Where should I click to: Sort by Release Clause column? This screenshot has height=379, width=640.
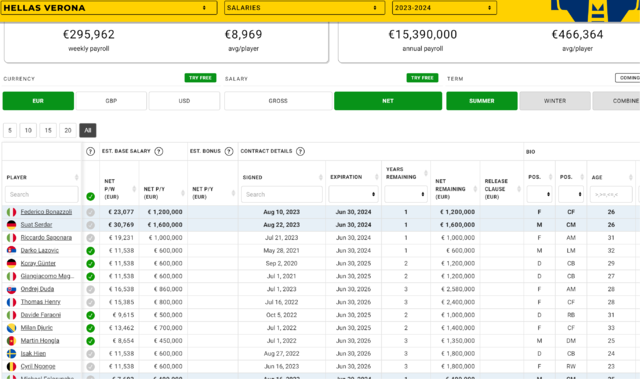coord(519,189)
